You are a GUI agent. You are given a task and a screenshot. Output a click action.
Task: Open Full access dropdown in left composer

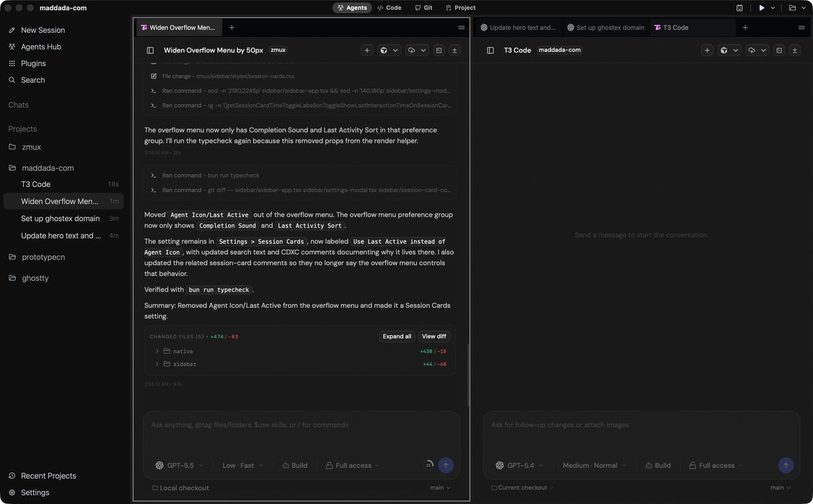click(x=352, y=465)
